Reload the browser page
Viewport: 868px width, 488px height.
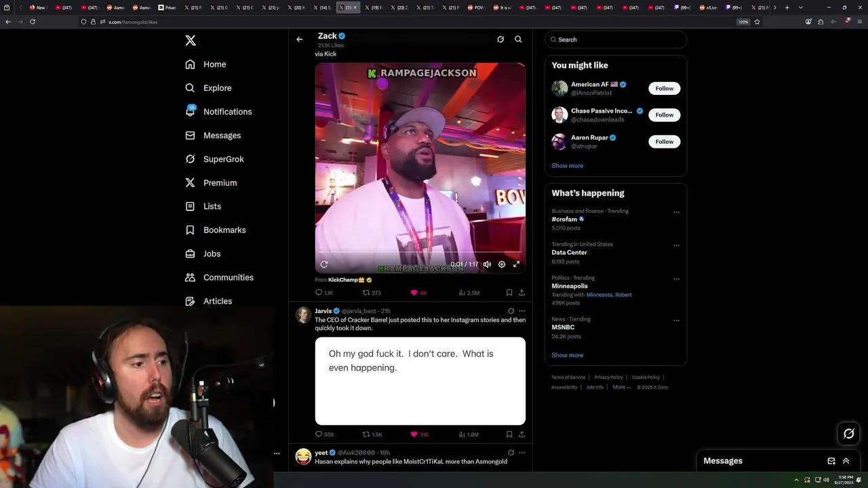tap(33, 22)
